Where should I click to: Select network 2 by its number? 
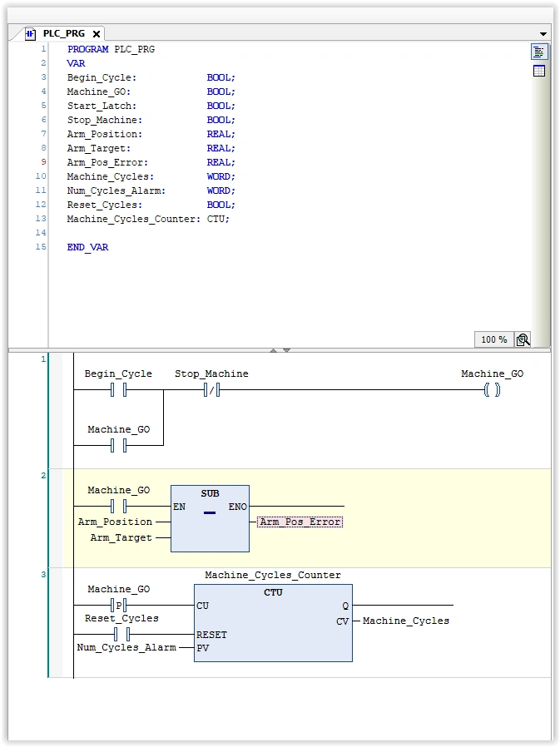point(43,476)
